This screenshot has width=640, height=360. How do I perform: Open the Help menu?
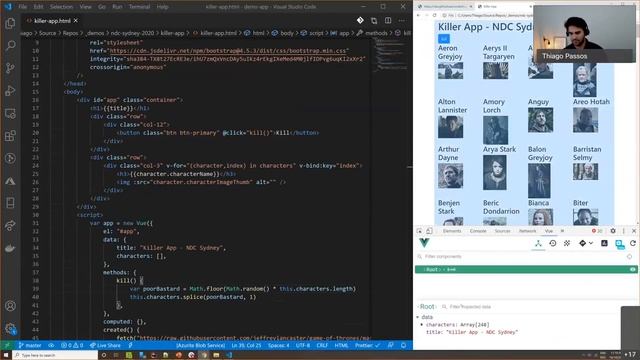(162, 7)
